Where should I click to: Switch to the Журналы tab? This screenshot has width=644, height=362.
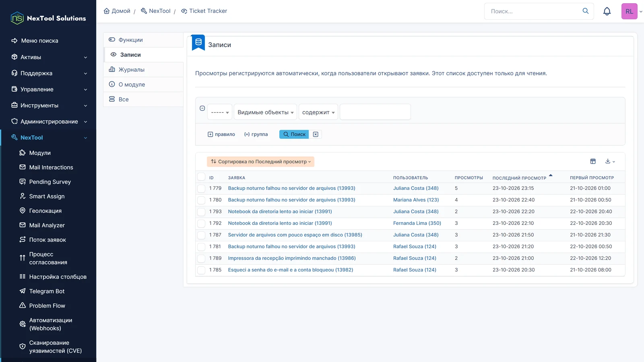pos(143,70)
